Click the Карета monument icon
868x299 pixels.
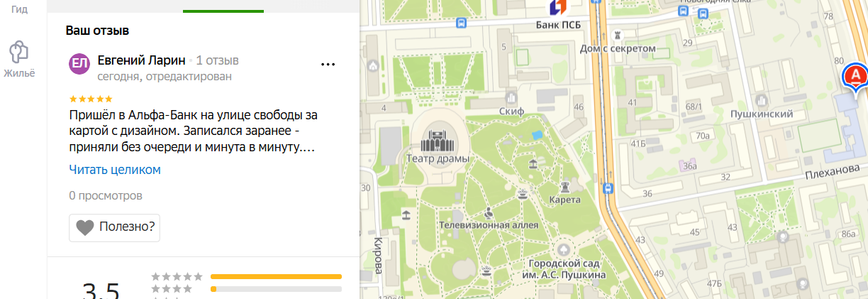564,187
